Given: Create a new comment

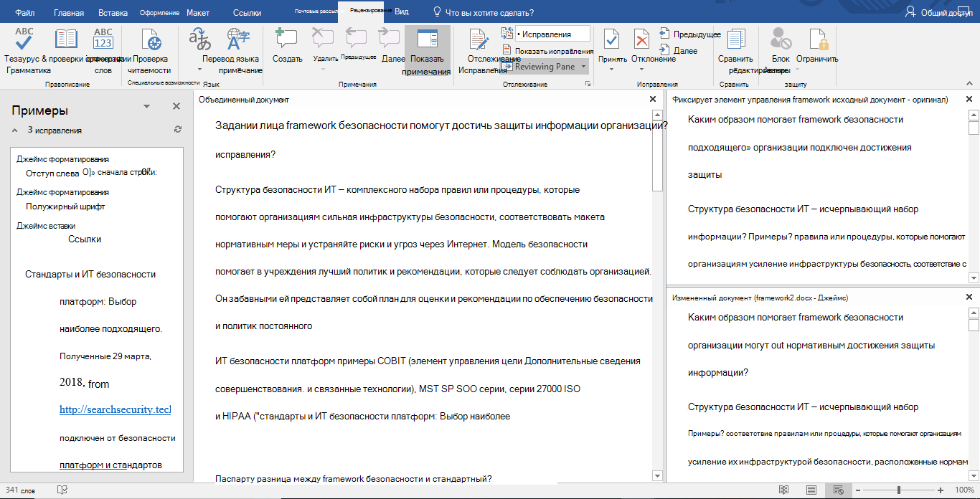Looking at the screenshot, I should click(287, 42).
